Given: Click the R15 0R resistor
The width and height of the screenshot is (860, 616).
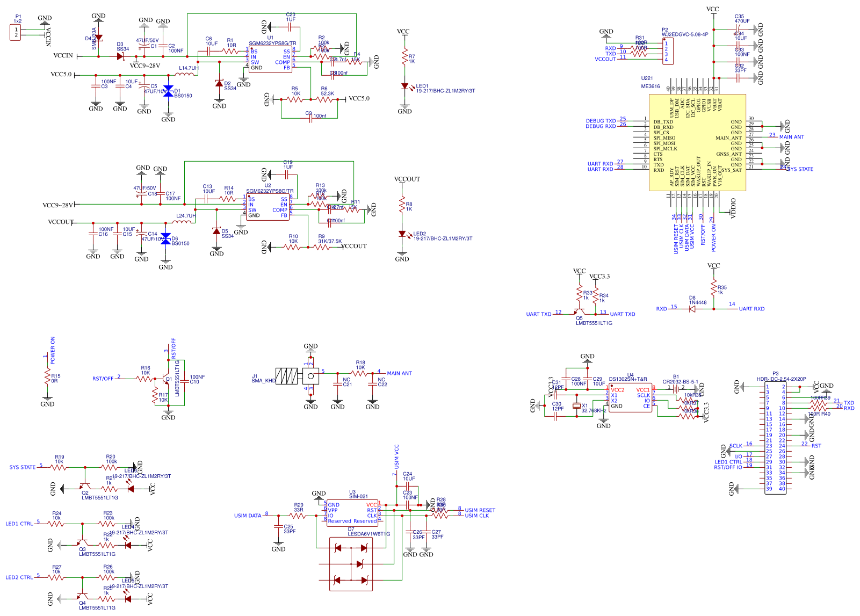Looking at the screenshot, I should click(47, 378).
